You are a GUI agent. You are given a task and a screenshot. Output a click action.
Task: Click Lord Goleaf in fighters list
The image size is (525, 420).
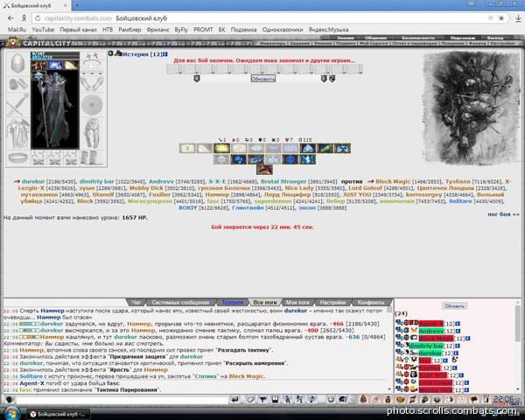[x=365, y=188]
